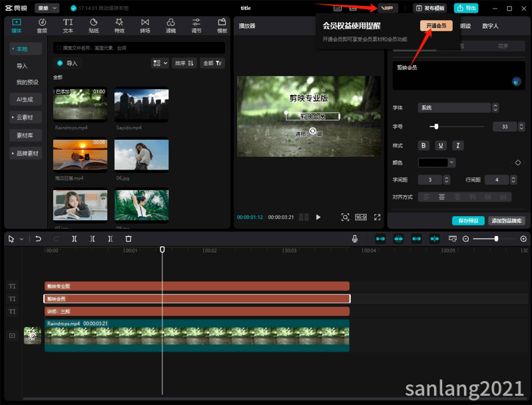Viewport: 532px width, 405px height.
Task: Open the 模板 templates panel
Action: point(222,26)
